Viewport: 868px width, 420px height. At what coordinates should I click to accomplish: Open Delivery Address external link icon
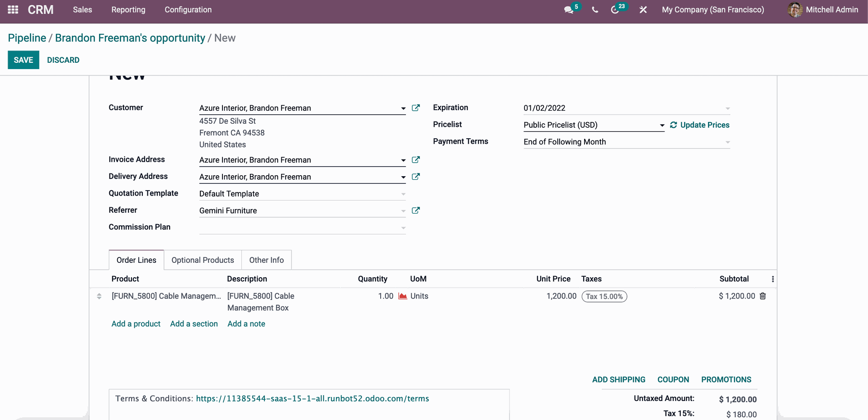416,177
